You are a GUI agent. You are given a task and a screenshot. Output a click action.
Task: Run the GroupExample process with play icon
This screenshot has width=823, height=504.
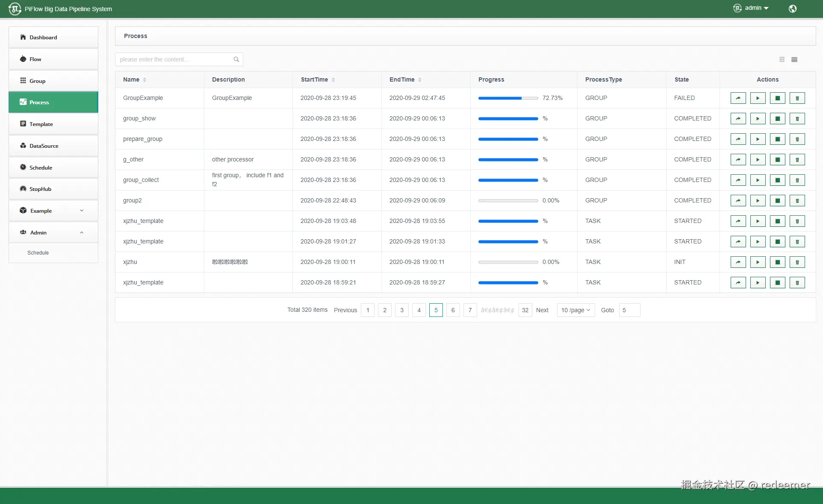tap(758, 98)
